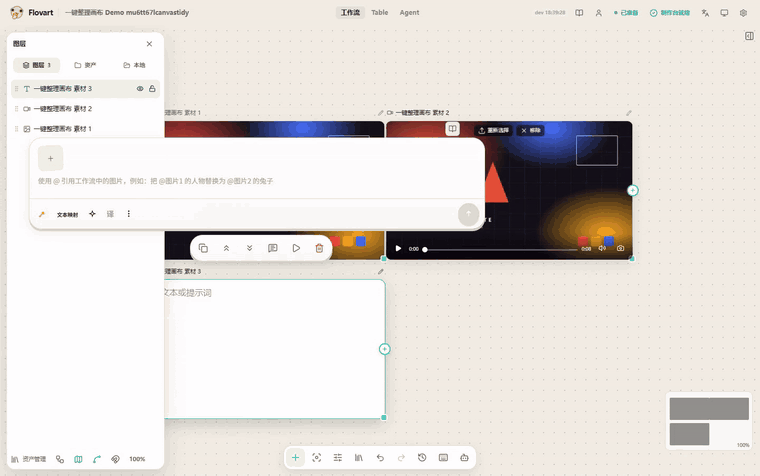The width and height of the screenshot is (760, 476).
Task: Click the 译 translate icon
Action: 111,214
